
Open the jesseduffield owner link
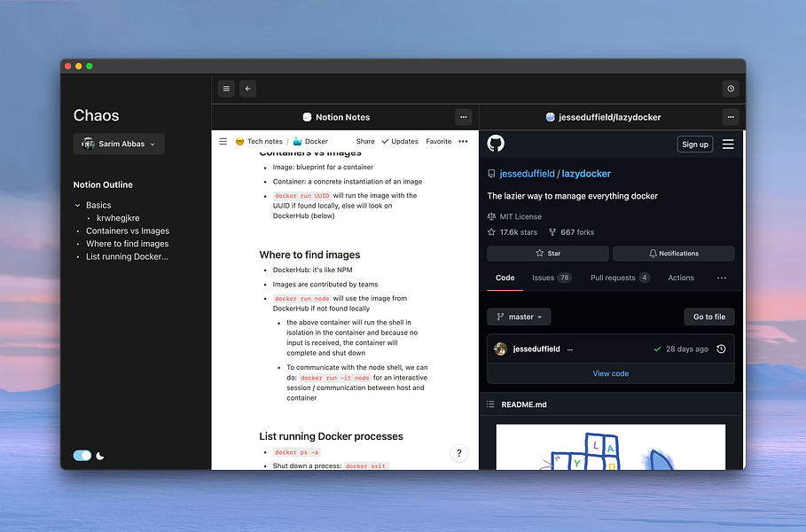527,174
